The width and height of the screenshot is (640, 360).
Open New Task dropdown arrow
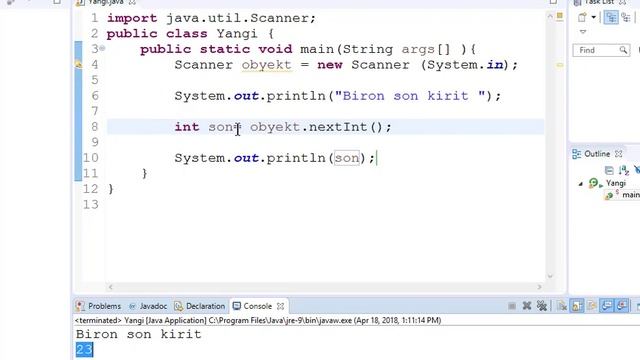click(593, 18)
